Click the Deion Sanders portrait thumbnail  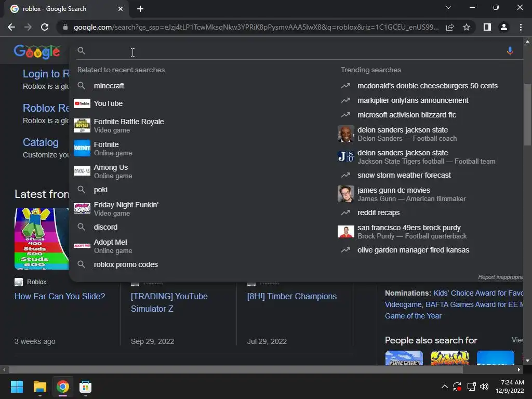[345, 134]
